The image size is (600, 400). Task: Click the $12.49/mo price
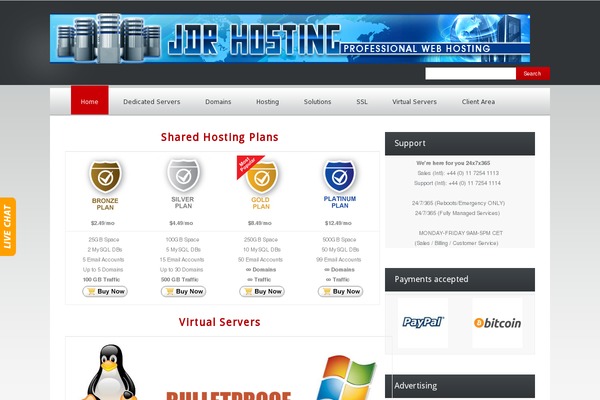338,223
